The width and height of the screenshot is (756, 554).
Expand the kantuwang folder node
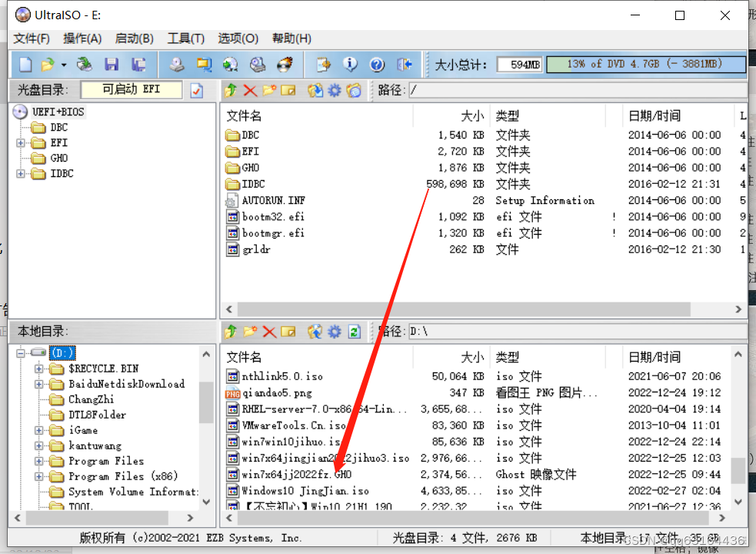pyautogui.click(x=38, y=446)
